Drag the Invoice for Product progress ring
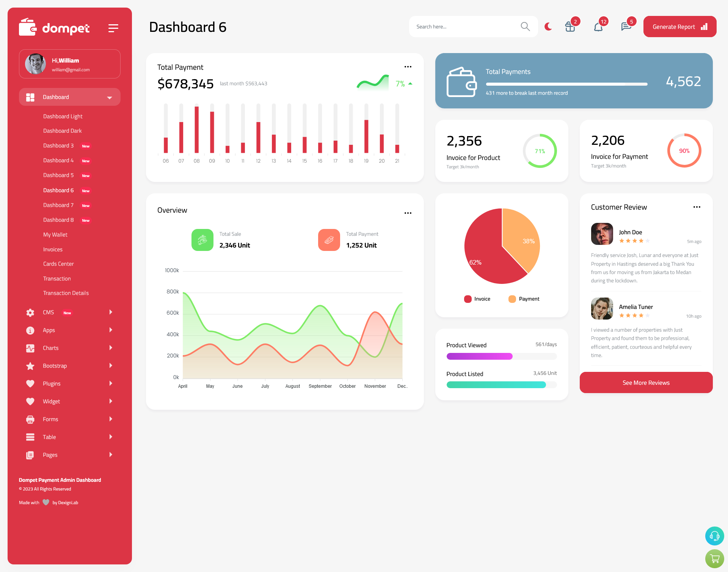The image size is (728, 572). [x=540, y=151]
